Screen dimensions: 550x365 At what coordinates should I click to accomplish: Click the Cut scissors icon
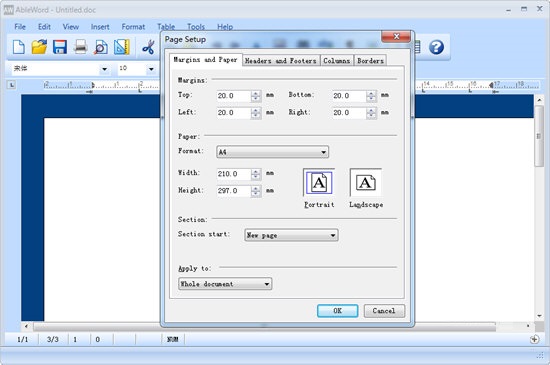tap(148, 47)
